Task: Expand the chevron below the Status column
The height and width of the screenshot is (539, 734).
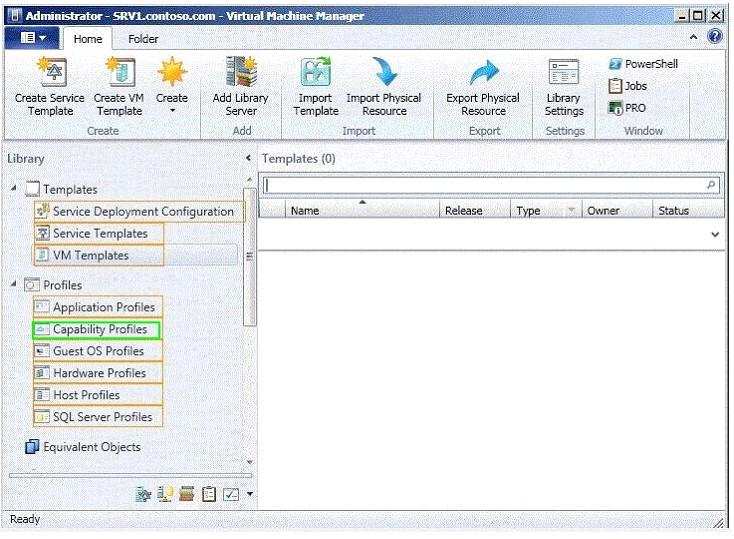Action: 715,234
